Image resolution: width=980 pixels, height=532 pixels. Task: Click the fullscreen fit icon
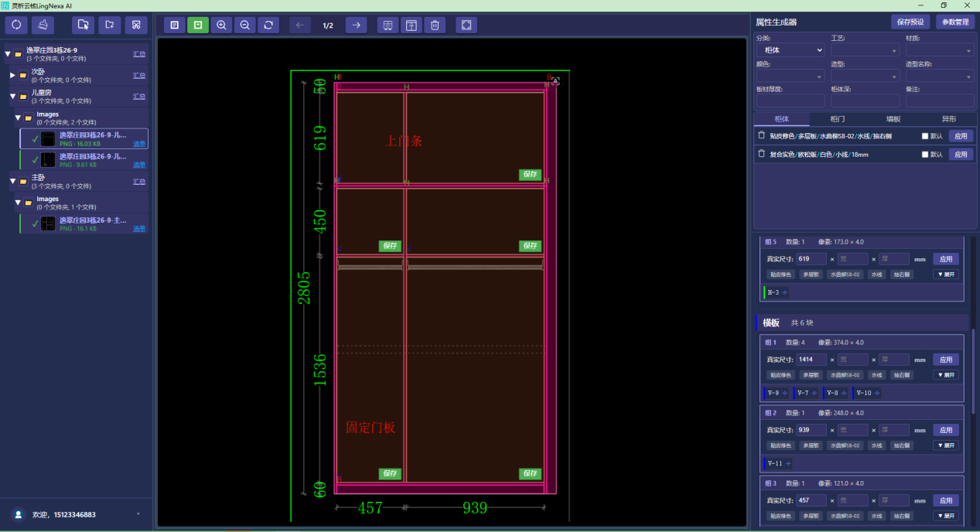coord(466,26)
